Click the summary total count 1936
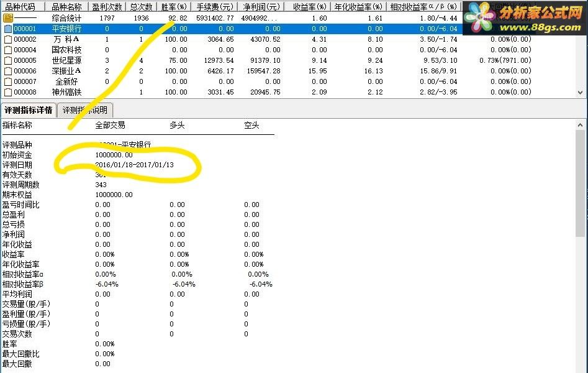This screenshot has height=373, width=588. click(x=142, y=18)
